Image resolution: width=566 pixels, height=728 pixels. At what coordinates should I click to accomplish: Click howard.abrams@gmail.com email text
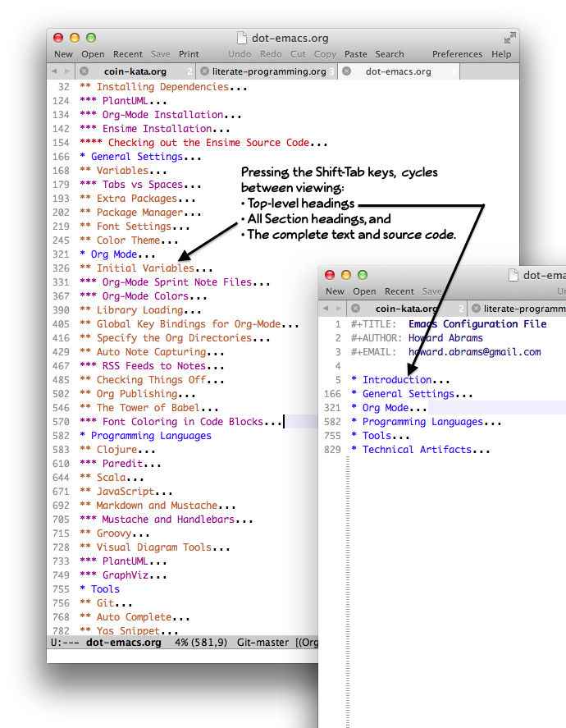(475, 352)
